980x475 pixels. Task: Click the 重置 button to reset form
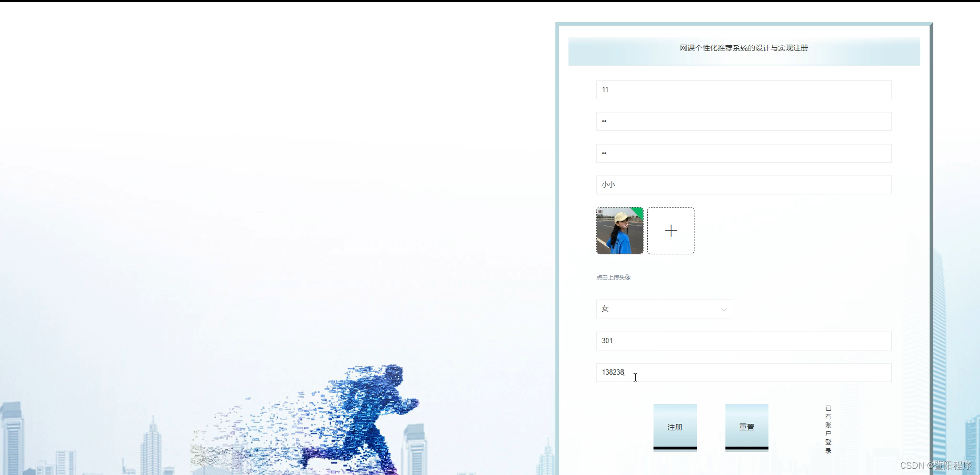point(746,427)
